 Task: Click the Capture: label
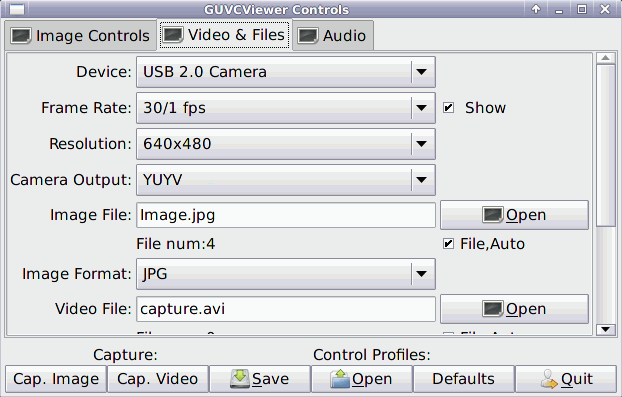click(125, 355)
